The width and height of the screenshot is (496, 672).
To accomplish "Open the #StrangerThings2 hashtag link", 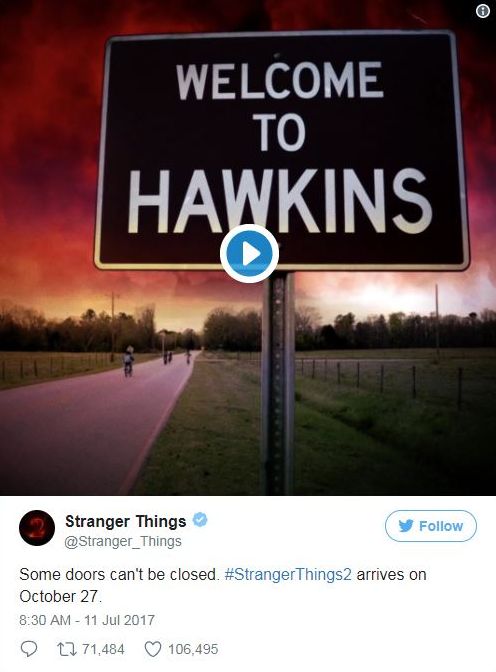I will (288, 574).
